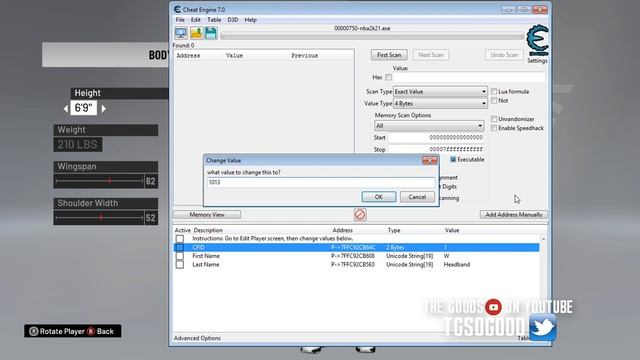The image size is (640, 360).
Task: Close the Change Value dialog
Action: coord(429,160)
